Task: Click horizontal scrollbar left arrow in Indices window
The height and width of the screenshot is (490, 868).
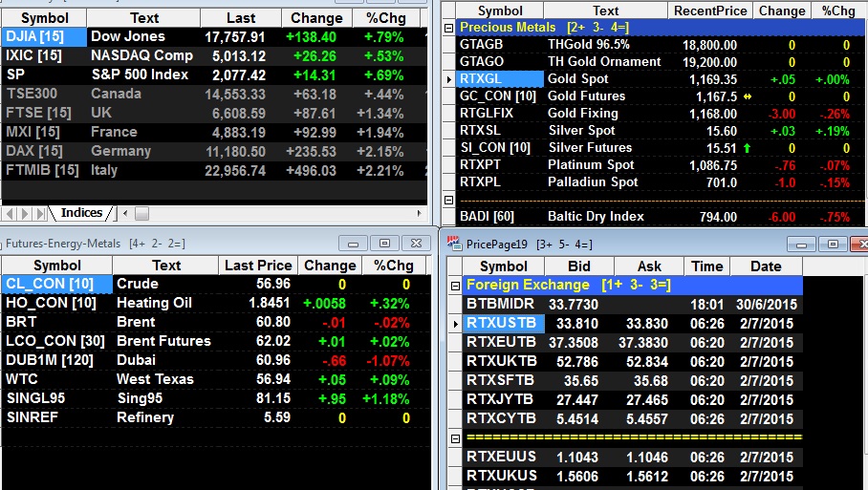Action: (x=125, y=213)
